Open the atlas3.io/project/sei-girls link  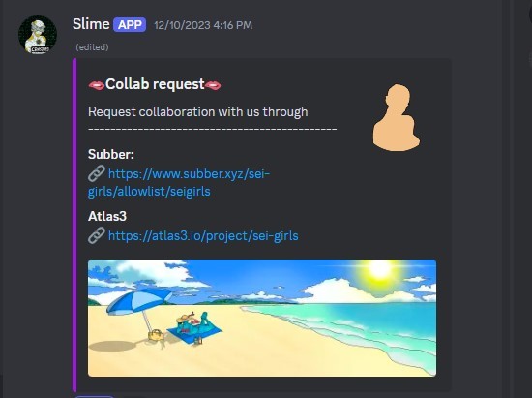[x=203, y=235]
